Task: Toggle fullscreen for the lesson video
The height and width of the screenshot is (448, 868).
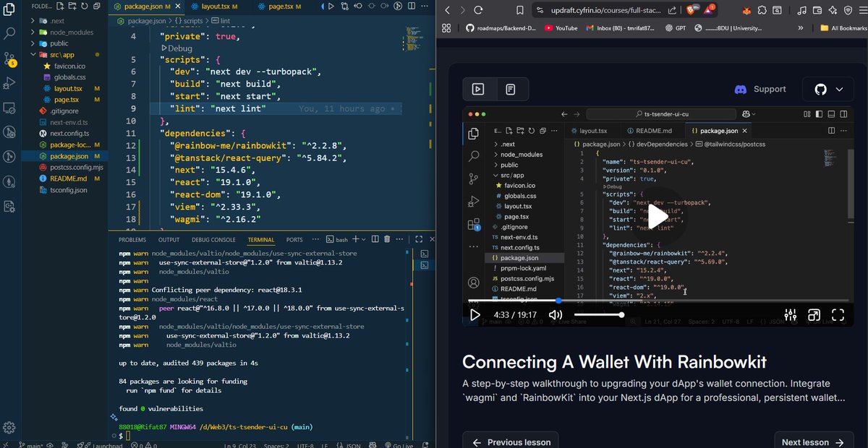Action: coord(838,315)
